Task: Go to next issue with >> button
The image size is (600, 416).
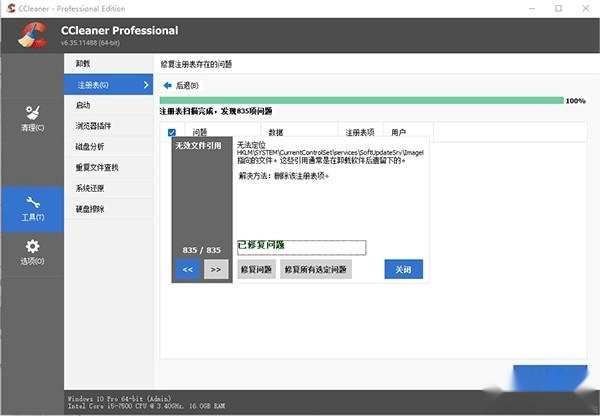Action: pos(216,269)
